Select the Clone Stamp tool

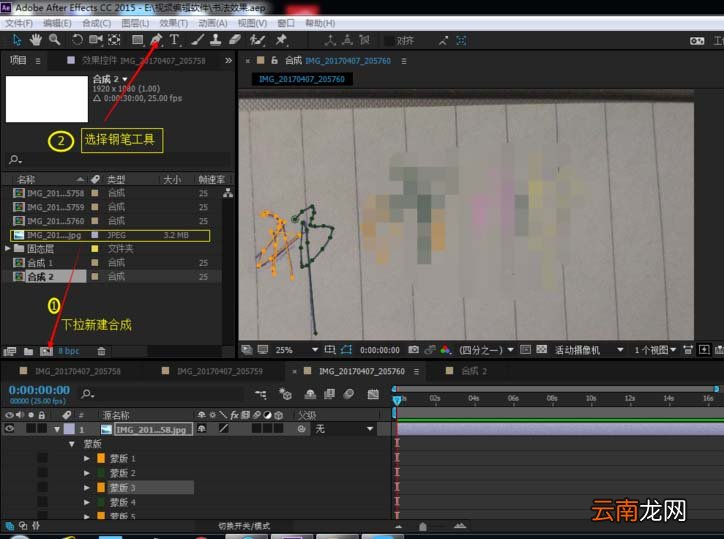[x=215, y=40]
